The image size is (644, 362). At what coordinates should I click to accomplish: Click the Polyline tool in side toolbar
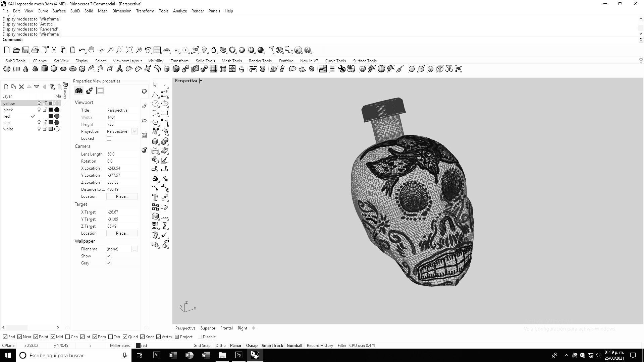pos(155,94)
